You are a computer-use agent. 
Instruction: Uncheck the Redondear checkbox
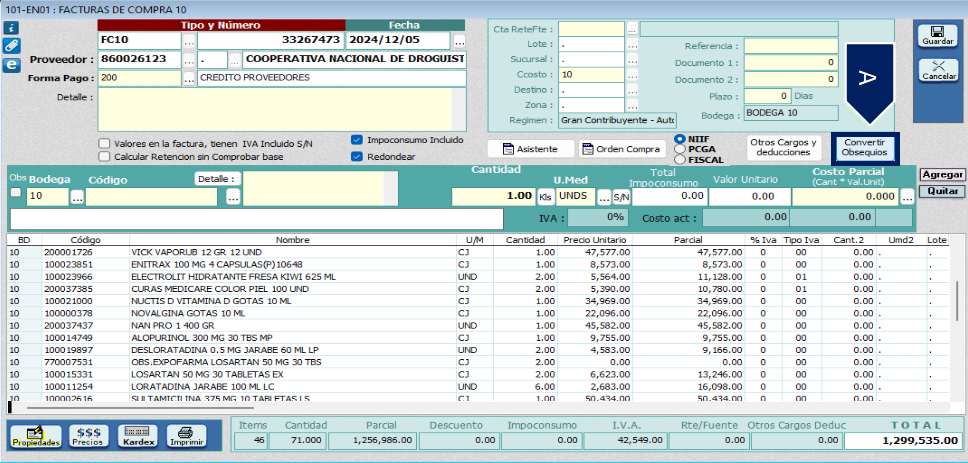point(356,156)
